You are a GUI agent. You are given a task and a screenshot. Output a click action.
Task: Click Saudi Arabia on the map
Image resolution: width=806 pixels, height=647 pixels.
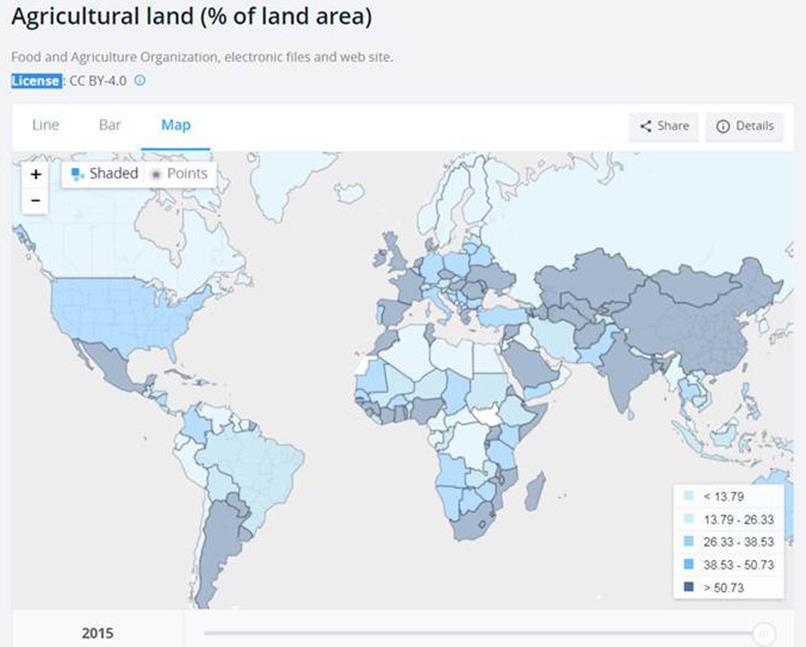[x=529, y=362]
